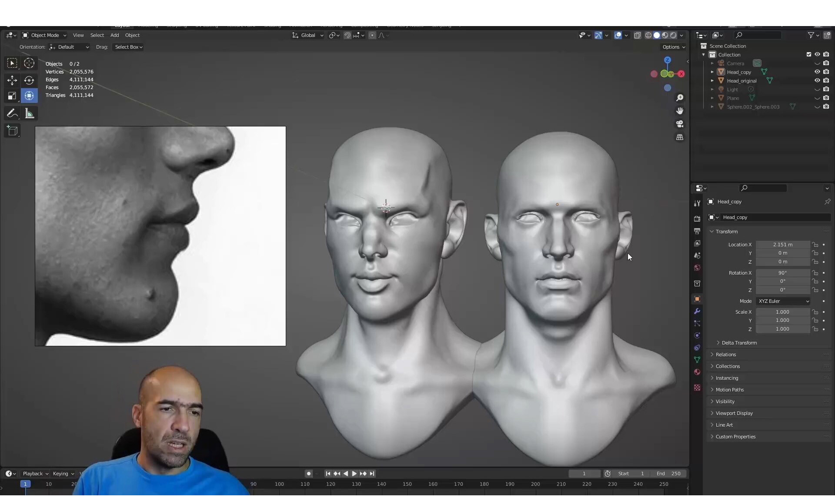Screen dimensions: 835x504
Task: Toggle proportional editing in the header
Action: coord(372,35)
